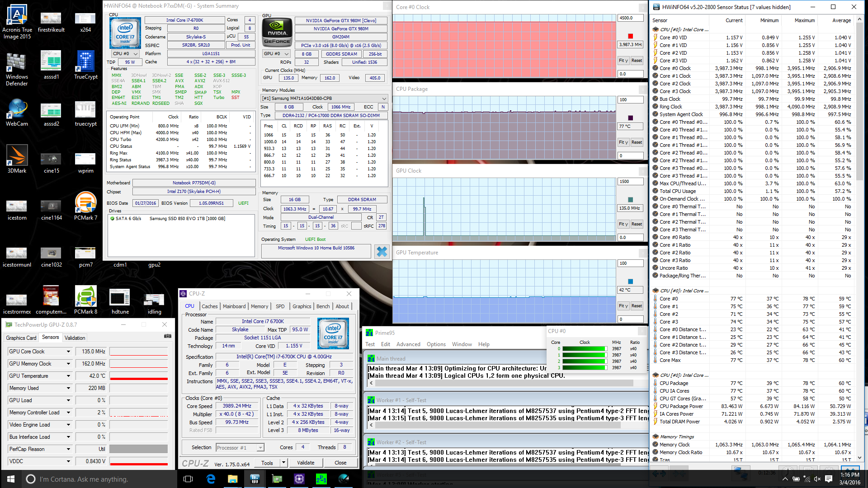Open the Action Center notification icon
The width and height of the screenshot is (868, 488).
pyautogui.click(x=828, y=479)
